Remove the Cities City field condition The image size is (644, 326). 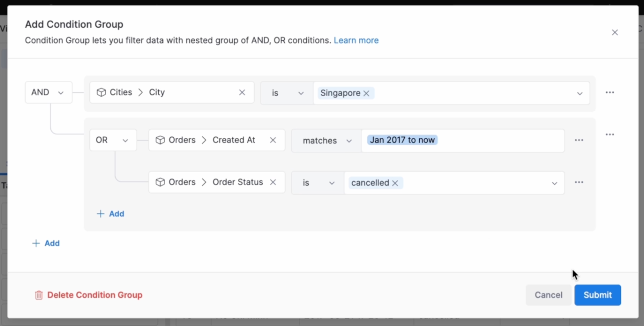tap(242, 92)
